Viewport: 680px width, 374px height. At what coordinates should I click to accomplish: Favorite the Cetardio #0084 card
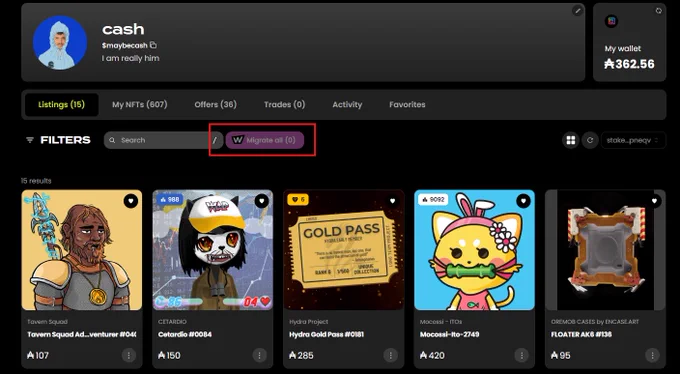click(261, 201)
